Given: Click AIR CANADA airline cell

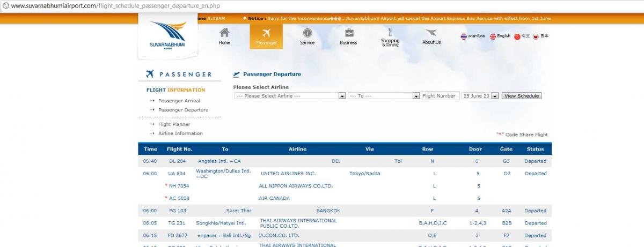Looking at the screenshot, I should (274, 198).
